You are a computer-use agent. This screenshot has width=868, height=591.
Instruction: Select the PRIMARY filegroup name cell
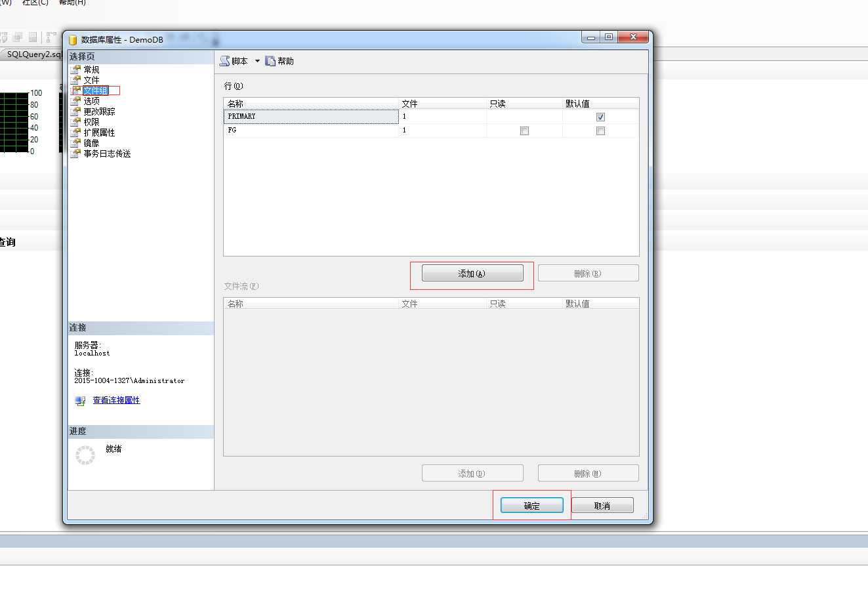coord(311,116)
